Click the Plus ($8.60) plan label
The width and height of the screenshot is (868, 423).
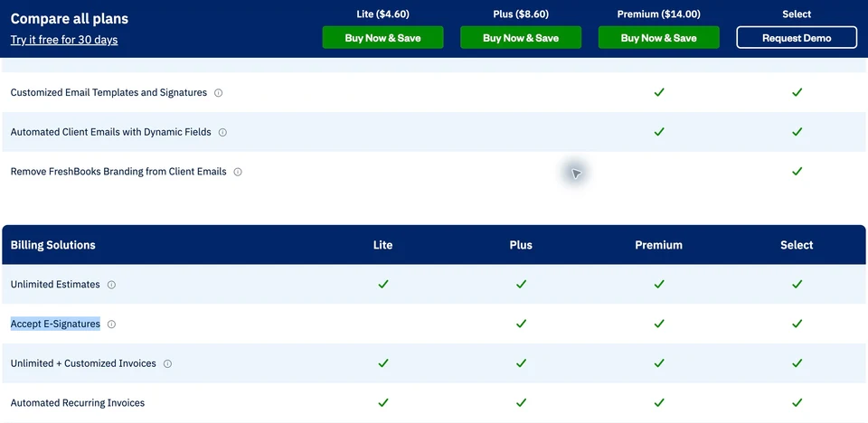(x=521, y=14)
